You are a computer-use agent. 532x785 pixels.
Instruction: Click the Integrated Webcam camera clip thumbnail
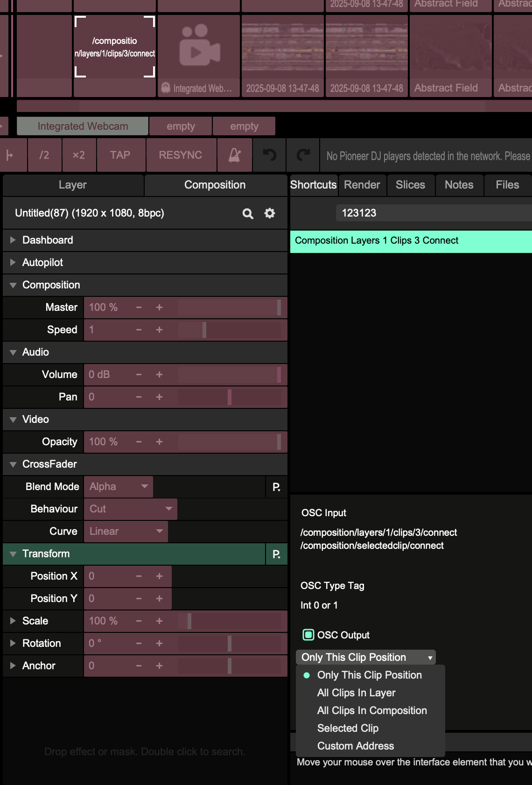[199, 50]
